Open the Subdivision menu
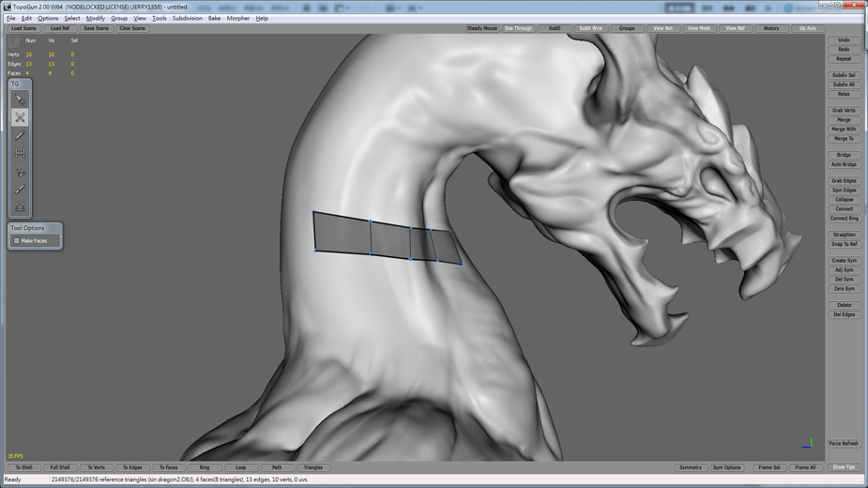Image resolution: width=868 pixels, height=488 pixels. pos(187,18)
